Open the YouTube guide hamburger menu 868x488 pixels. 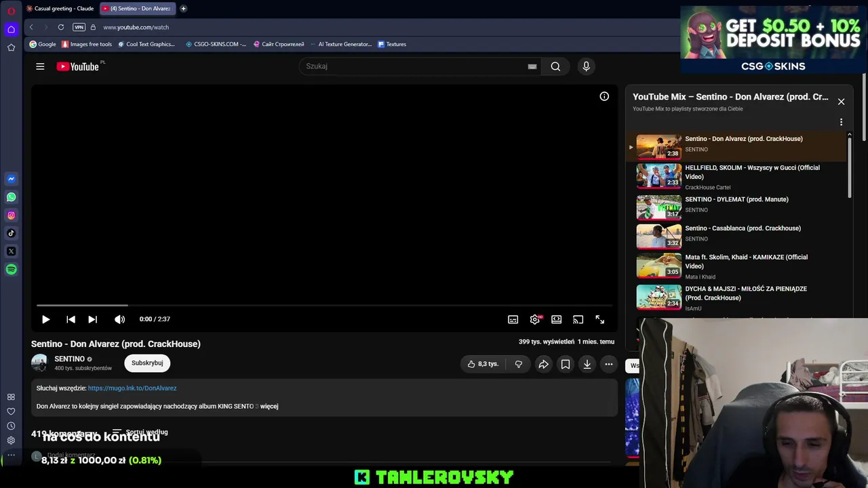point(40,66)
